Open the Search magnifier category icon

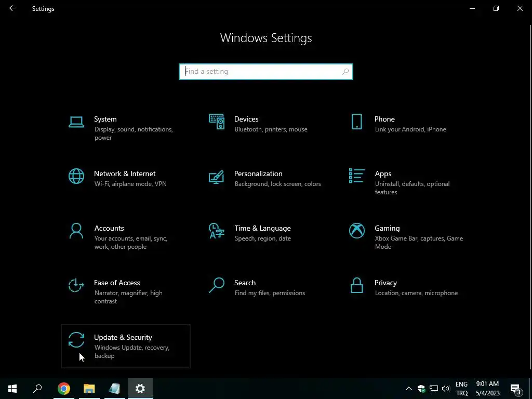(x=217, y=285)
